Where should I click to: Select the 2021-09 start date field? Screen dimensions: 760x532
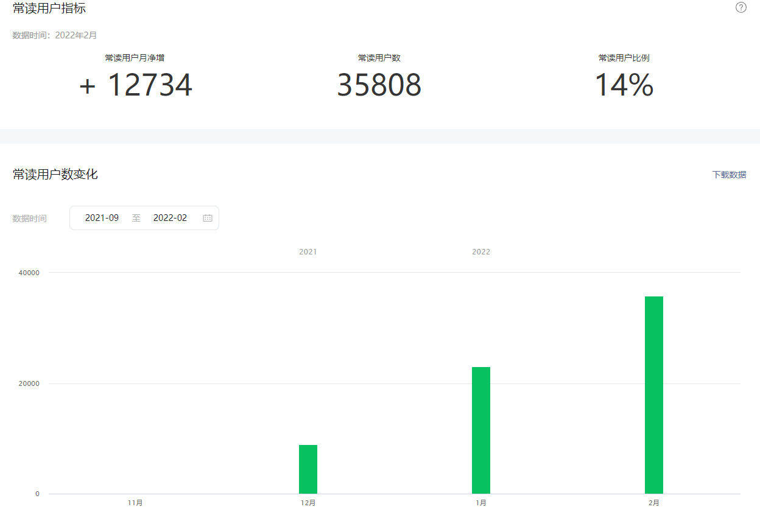(102, 218)
